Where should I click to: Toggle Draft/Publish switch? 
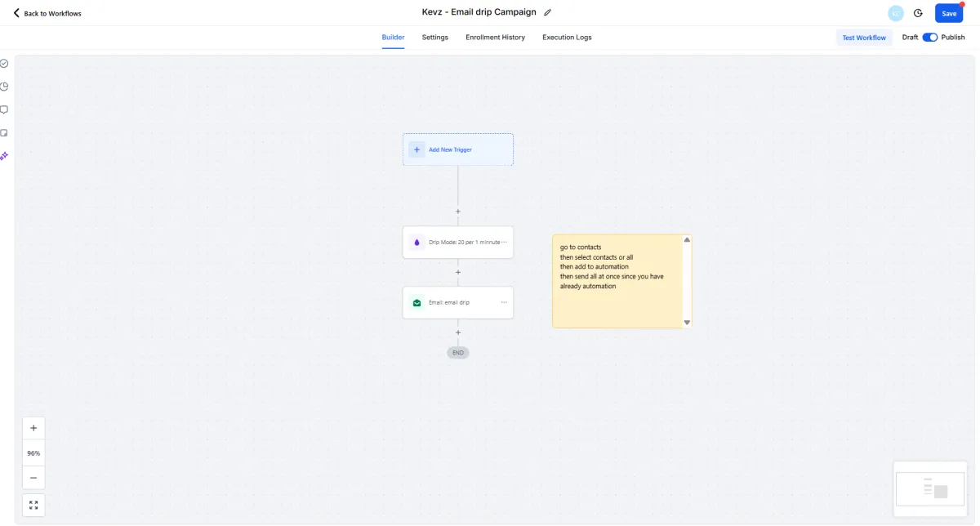[x=930, y=38]
